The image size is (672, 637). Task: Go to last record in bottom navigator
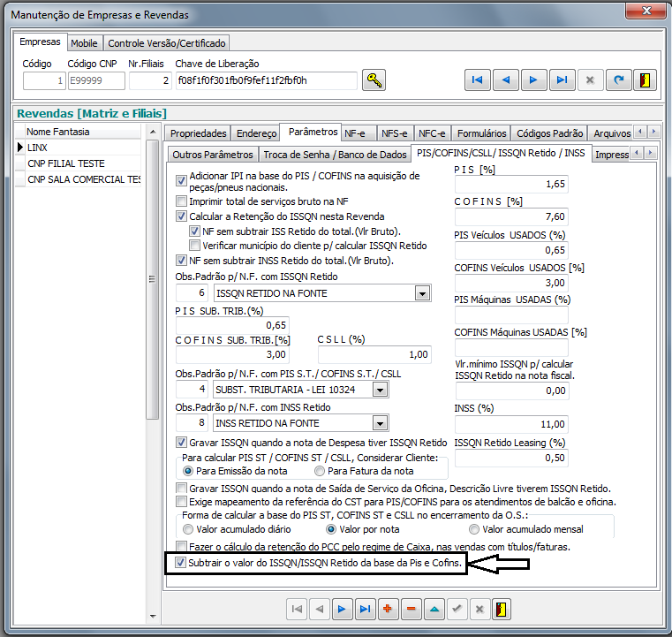(x=366, y=609)
